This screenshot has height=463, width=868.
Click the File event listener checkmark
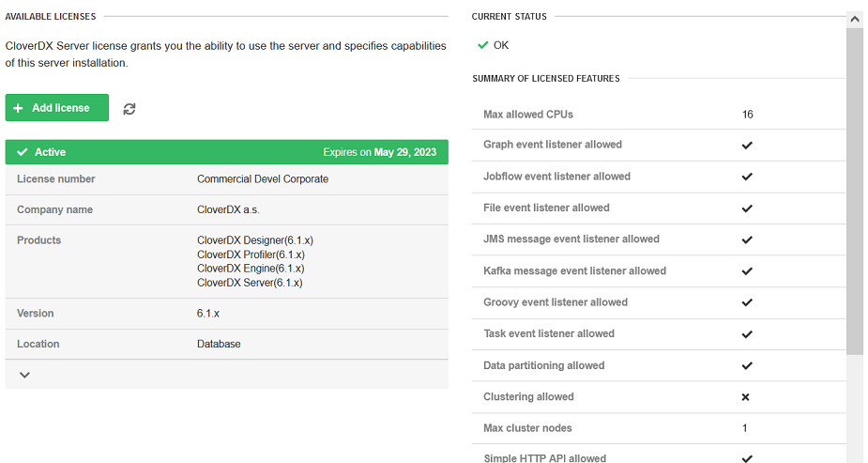747,208
